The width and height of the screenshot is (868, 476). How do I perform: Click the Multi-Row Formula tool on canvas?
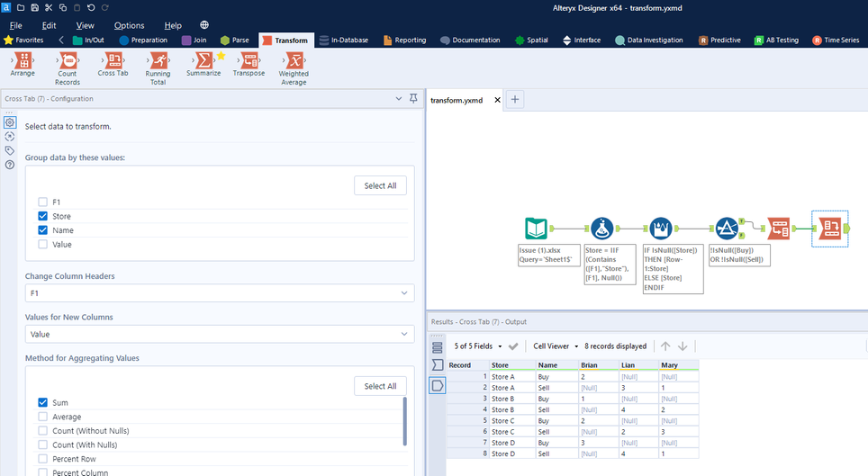pos(660,228)
